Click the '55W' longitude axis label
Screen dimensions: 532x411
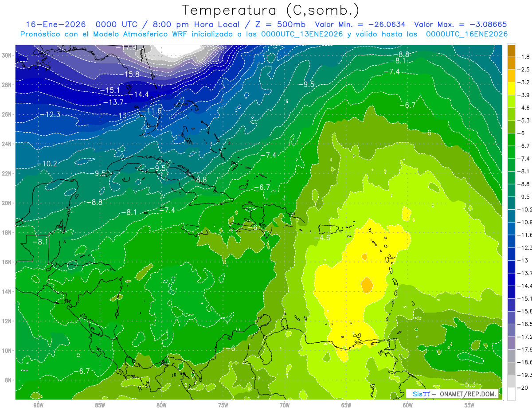[x=469, y=405]
